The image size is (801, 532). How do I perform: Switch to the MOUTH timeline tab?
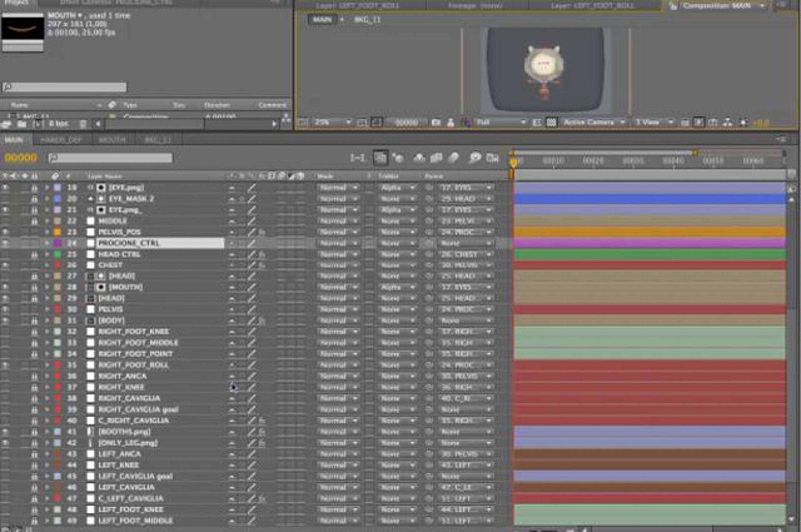(112, 140)
